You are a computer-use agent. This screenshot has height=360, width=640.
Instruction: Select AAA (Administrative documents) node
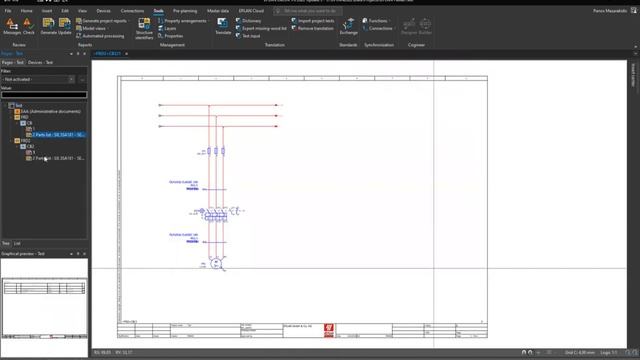pyautogui.click(x=48, y=111)
